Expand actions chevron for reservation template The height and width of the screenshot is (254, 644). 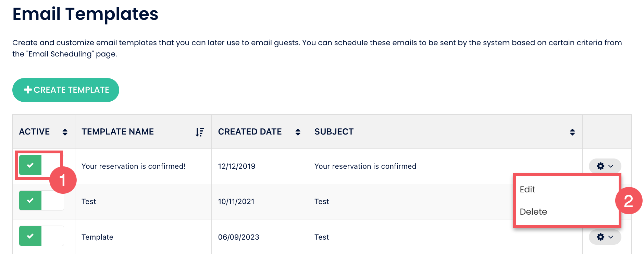tap(611, 166)
